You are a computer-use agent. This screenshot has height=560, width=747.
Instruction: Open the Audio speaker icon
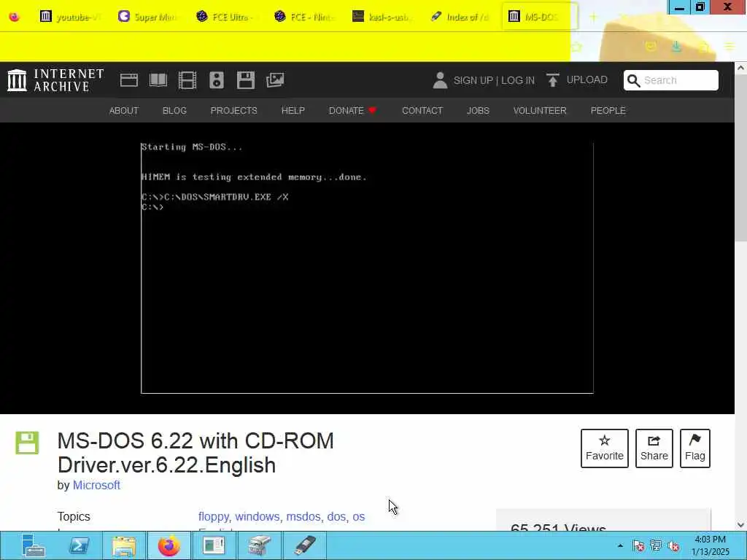point(216,80)
